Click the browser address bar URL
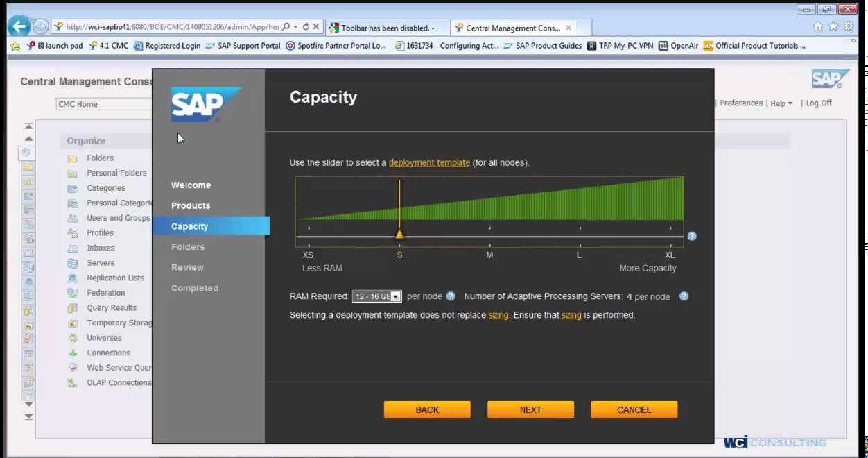The image size is (868, 458). tap(172, 27)
